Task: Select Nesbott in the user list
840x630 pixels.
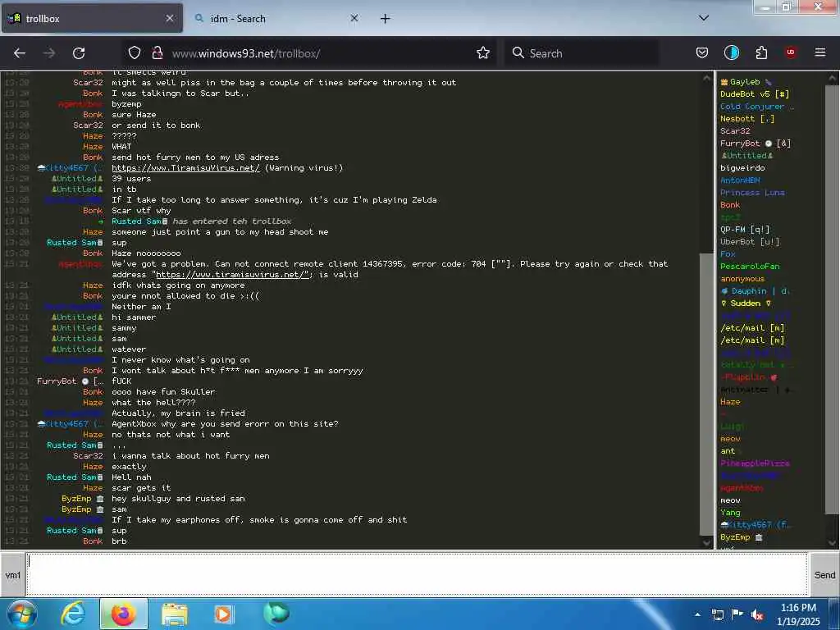Action: [747, 118]
